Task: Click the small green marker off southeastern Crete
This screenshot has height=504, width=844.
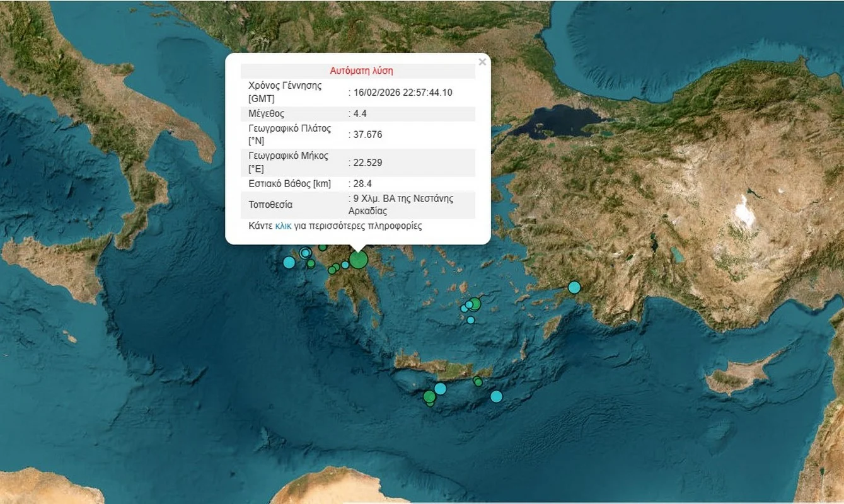Action: (x=478, y=382)
